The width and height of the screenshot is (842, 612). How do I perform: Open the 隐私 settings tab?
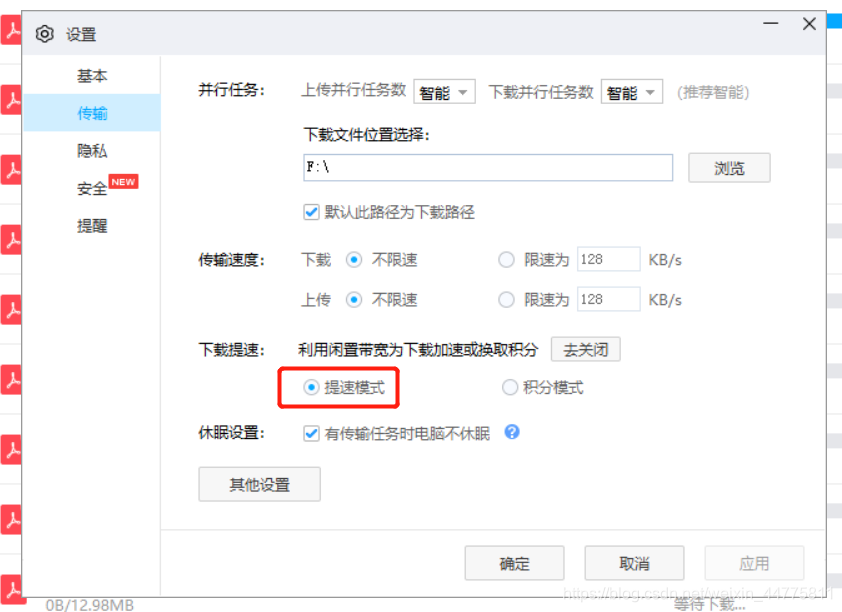coord(95,150)
